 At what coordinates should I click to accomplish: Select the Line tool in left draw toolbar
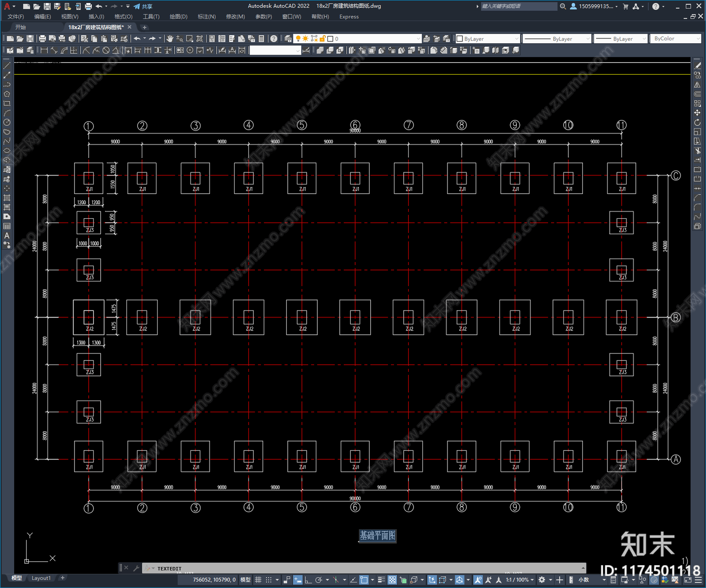[7, 65]
